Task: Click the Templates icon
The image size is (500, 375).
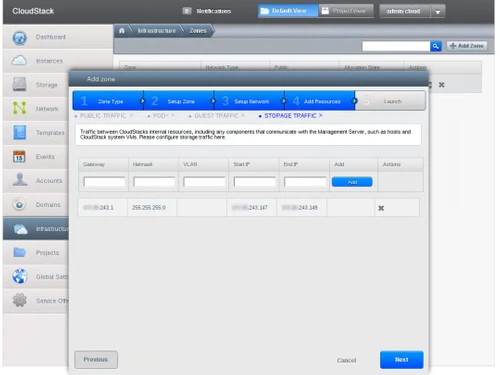Action: click(19, 132)
